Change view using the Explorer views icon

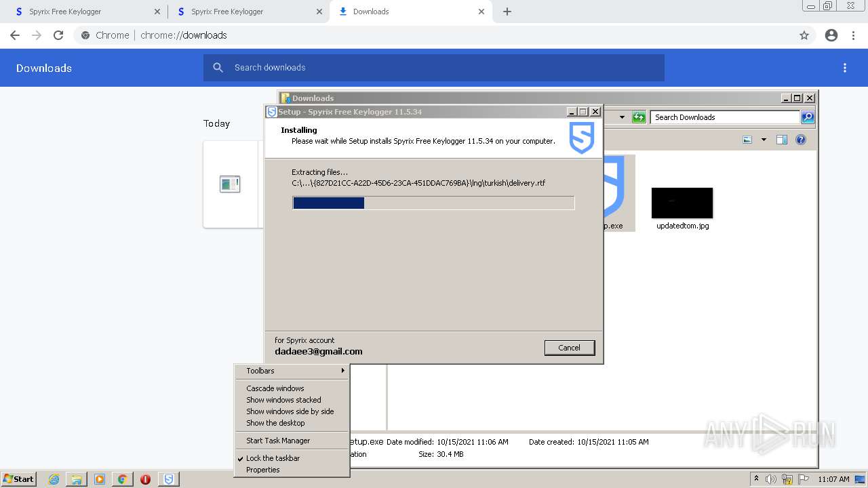click(x=747, y=140)
